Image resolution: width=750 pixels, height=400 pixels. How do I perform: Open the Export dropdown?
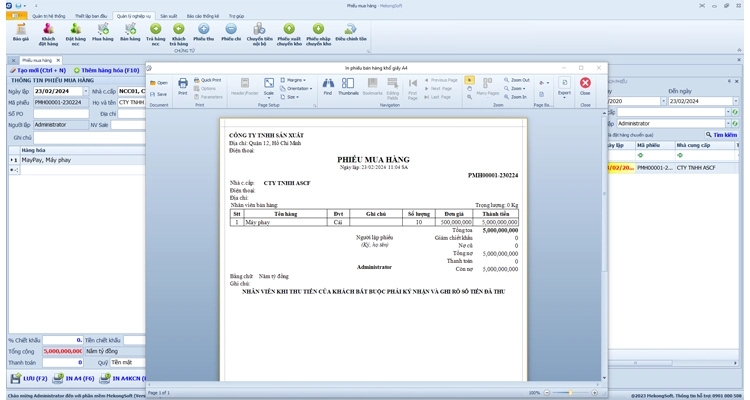564,87
